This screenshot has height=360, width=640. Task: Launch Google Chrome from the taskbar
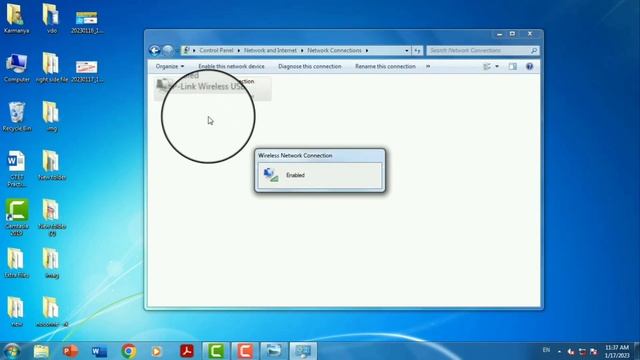click(x=129, y=351)
